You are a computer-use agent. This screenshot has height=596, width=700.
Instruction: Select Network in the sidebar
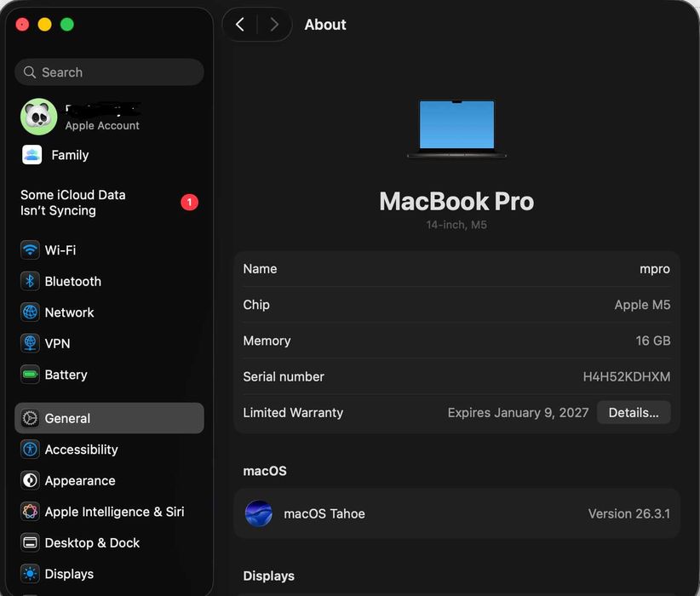pos(109,312)
